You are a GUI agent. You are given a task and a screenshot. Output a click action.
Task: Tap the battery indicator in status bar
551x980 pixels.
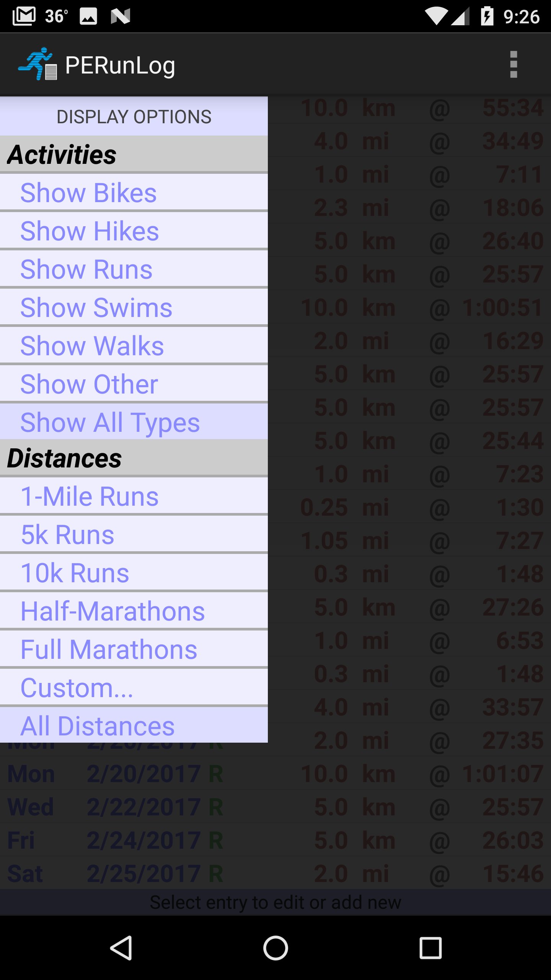point(488,15)
